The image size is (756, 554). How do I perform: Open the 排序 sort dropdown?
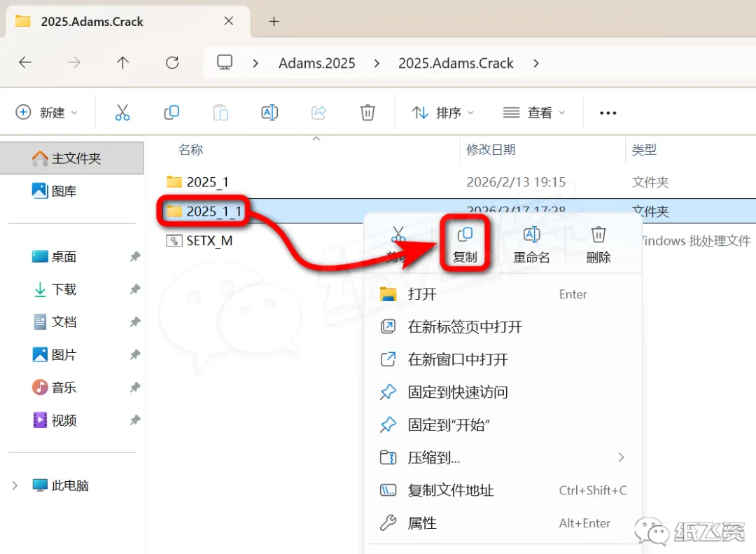coord(442,113)
